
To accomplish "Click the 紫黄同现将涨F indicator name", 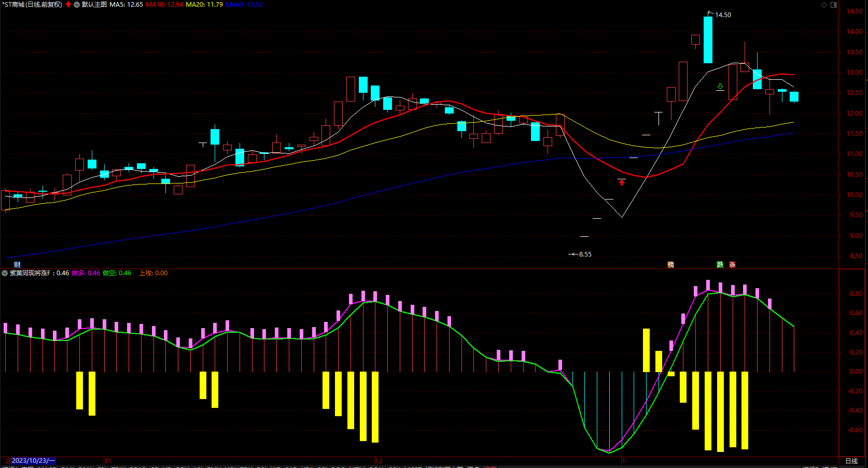I will [x=30, y=273].
